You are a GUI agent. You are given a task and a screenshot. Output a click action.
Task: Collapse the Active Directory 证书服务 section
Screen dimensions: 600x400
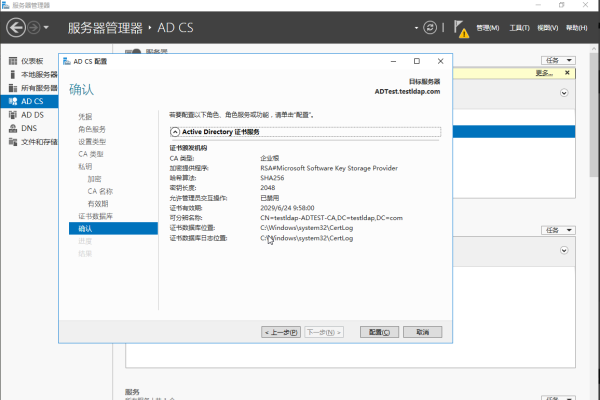coord(175,131)
